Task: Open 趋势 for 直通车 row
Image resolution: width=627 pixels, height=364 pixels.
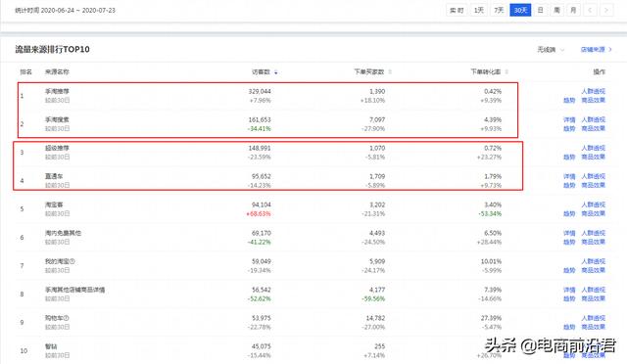Action: point(569,185)
